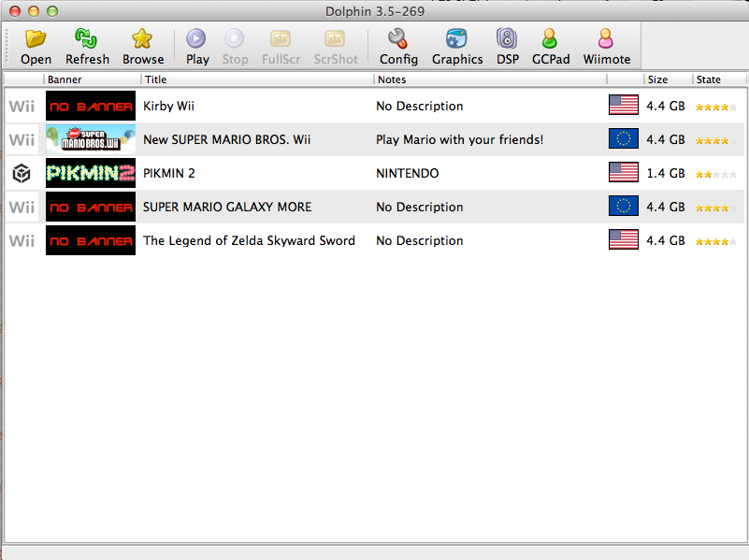Click the USA flag for PIKMIN 2
The image size is (749, 560).
tap(624, 172)
